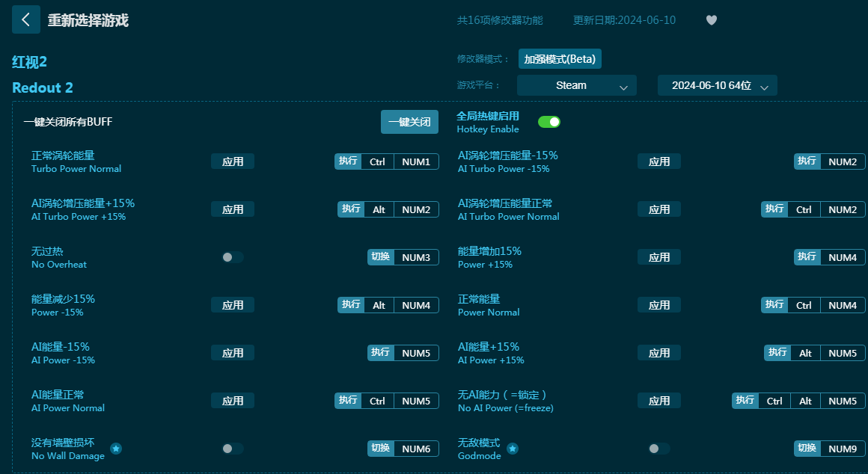Viewport: 868px width, 474px height.
Task: Apply AI Turbo Power Normal
Action: tap(658, 209)
